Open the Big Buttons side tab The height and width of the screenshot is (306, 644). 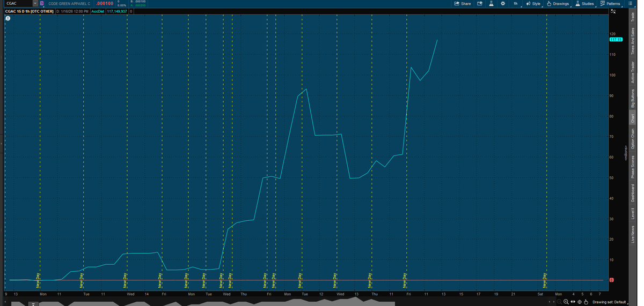633,99
